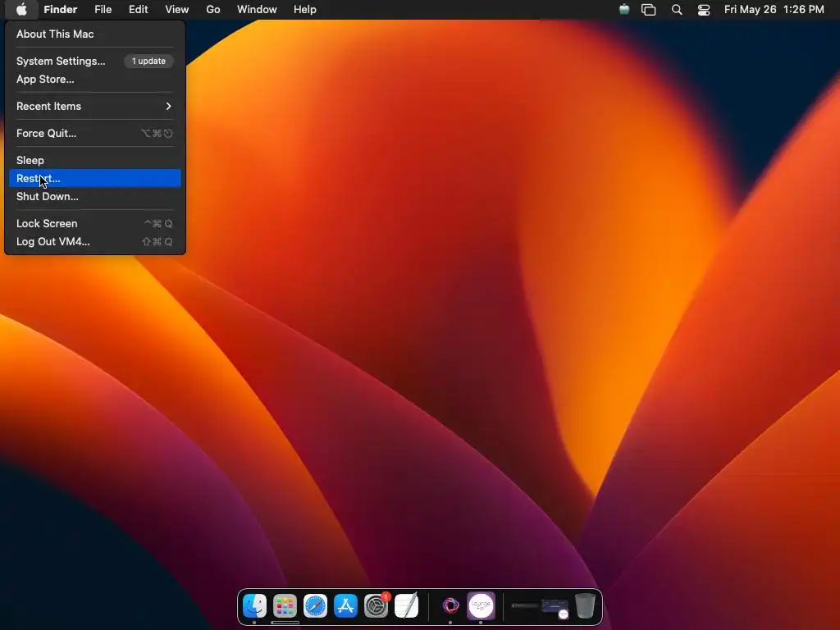
Task: Select App Store… menu entry
Action: [x=95, y=80]
